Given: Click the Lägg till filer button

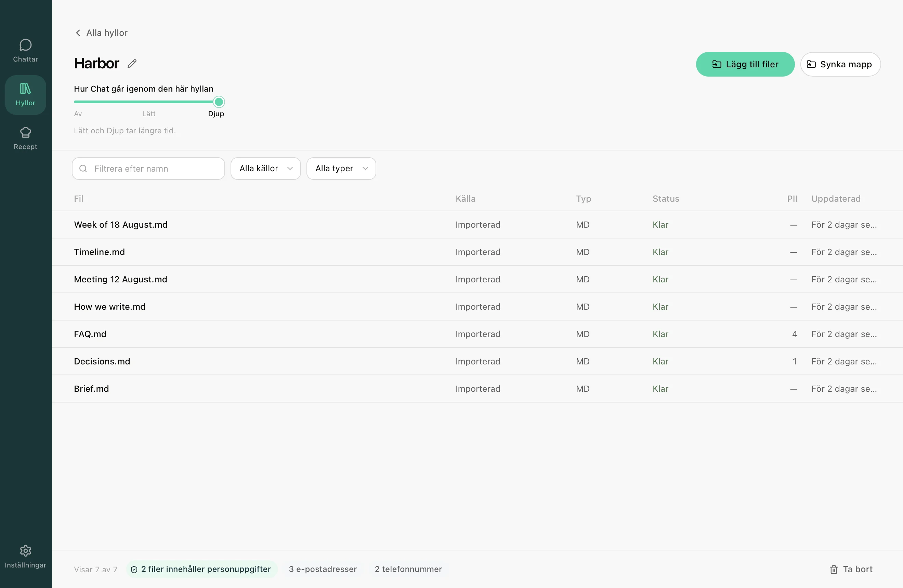Looking at the screenshot, I should [x=745, y=65].
